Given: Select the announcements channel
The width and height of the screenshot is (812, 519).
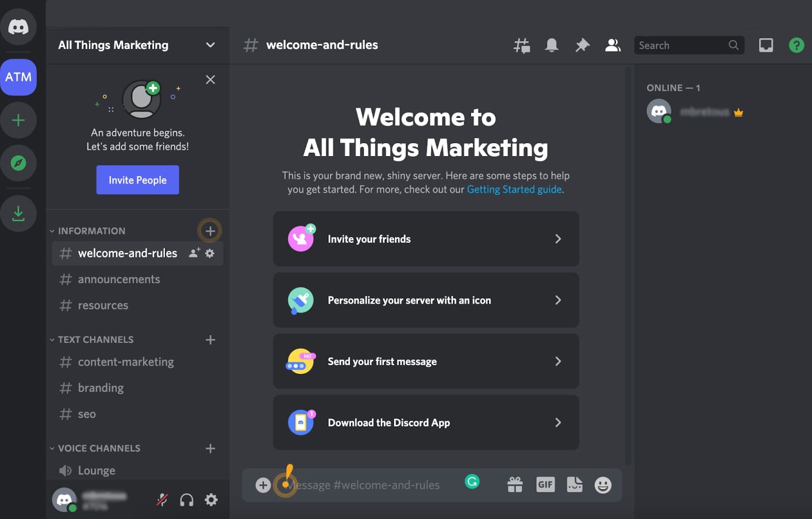Looking at the screenshot, I should pos(119,280).
